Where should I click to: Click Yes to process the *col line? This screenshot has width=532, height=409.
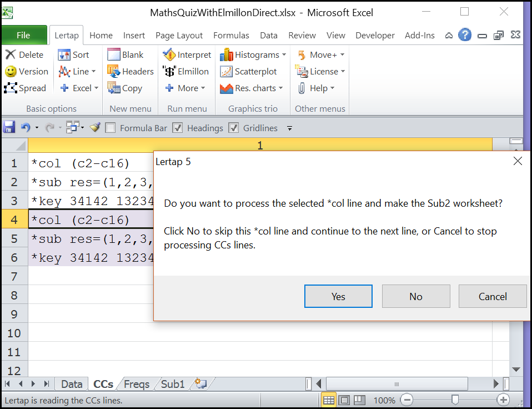coord(338,296)
